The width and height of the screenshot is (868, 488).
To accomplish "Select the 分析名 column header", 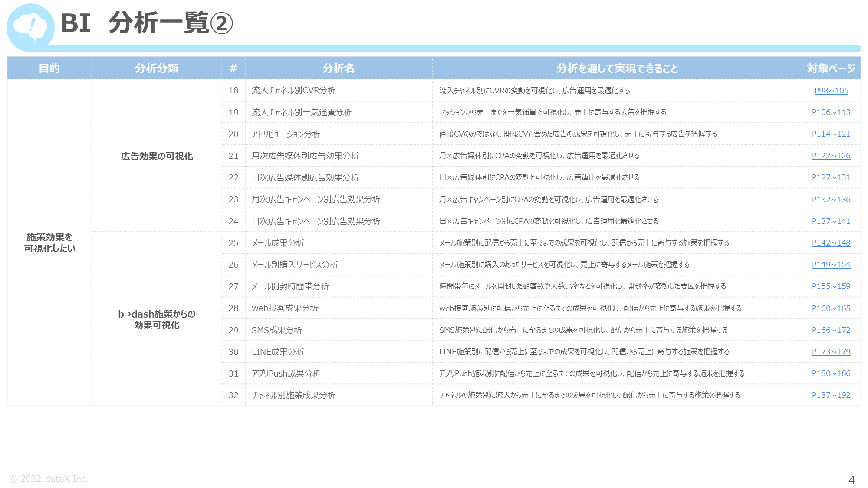I will [x=339, y=68].
